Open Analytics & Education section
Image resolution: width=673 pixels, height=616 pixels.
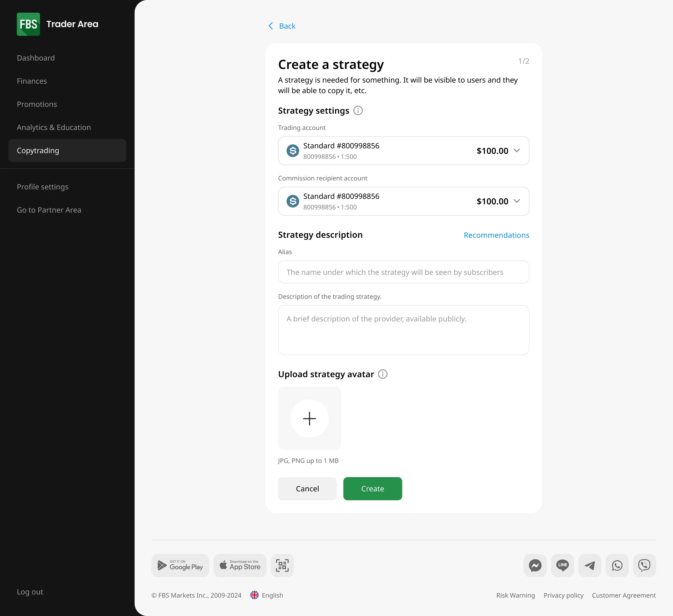54,127
